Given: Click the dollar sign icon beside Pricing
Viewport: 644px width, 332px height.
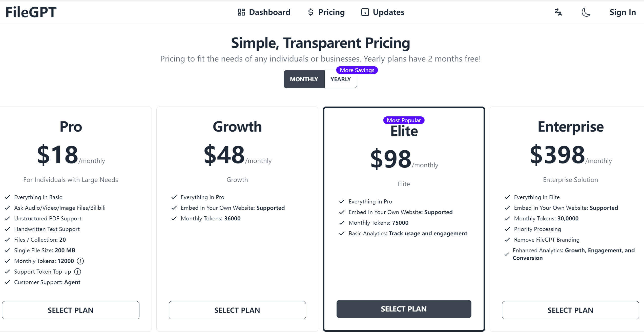Looking at the screenshot, I should tap(310, 12).
